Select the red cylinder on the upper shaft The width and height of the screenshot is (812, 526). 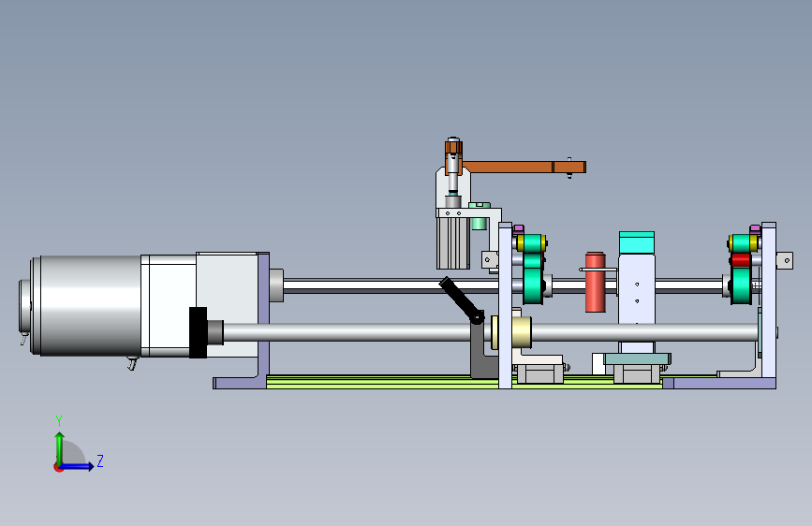(x=595, y=282)
